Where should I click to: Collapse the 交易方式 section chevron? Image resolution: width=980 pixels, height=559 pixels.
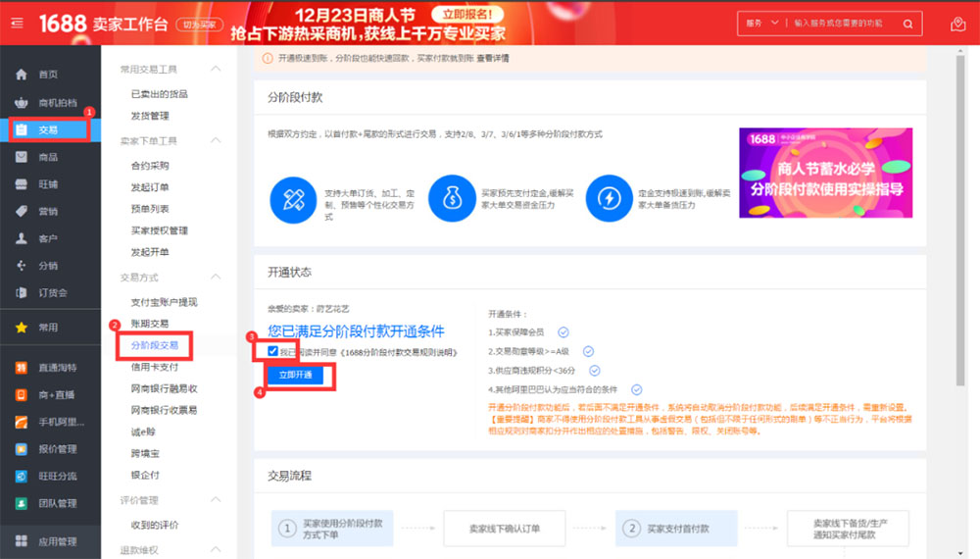[x=216, y=277]
